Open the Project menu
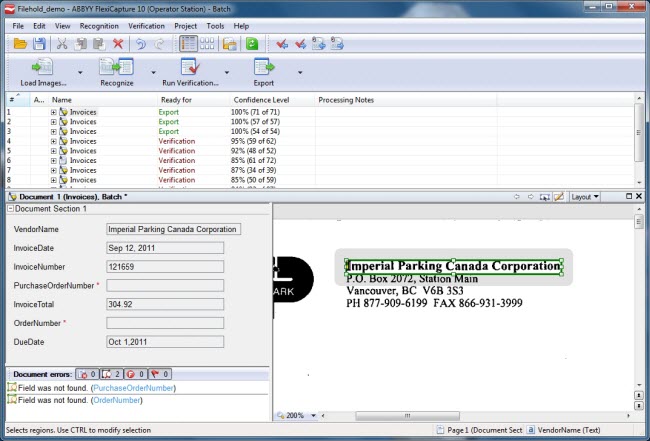This screenshot has height=441, width=650. point(185,26)
